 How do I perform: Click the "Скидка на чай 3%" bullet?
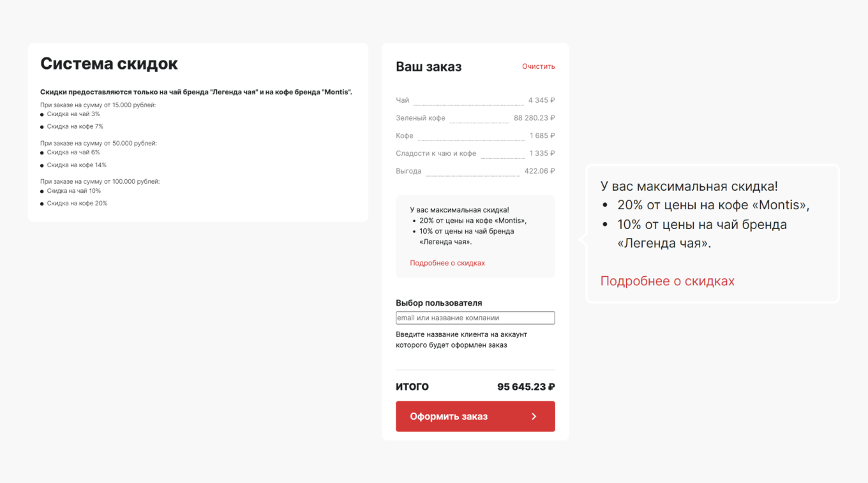point(73,114)
